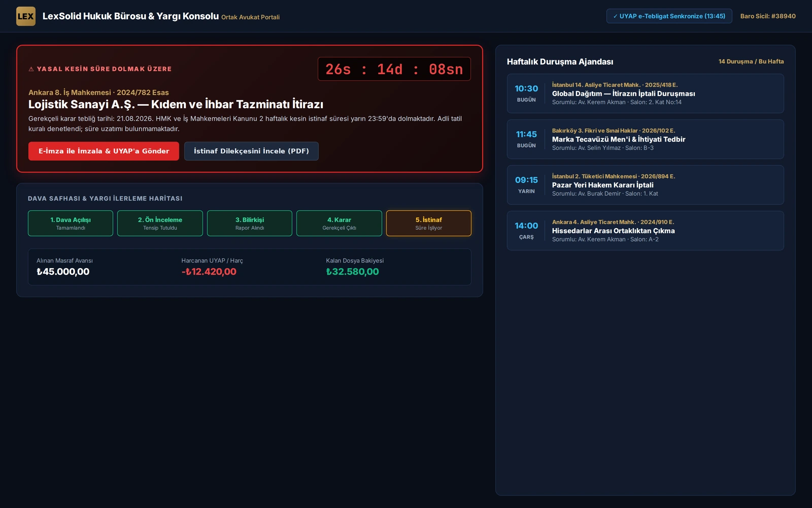Select stage 4. Karar
Screen dimensions: 812x508
(x=339, y=224)
